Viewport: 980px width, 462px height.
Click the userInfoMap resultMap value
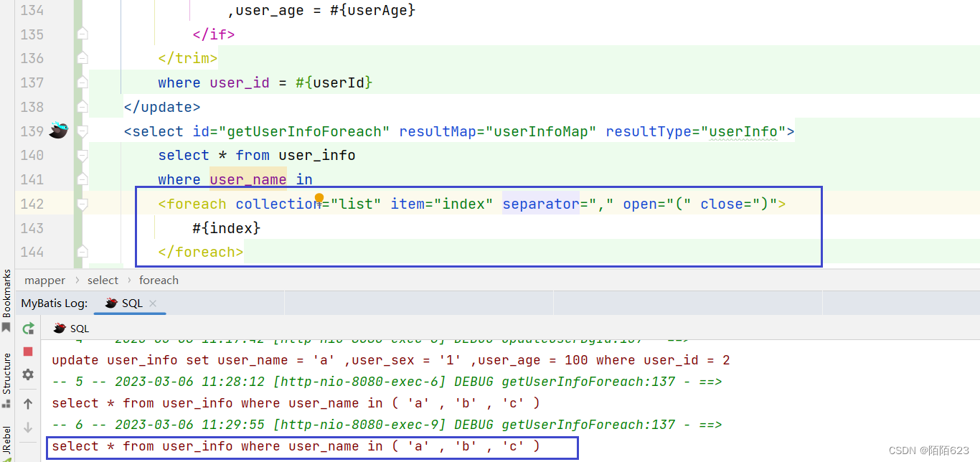click(545, 131)
